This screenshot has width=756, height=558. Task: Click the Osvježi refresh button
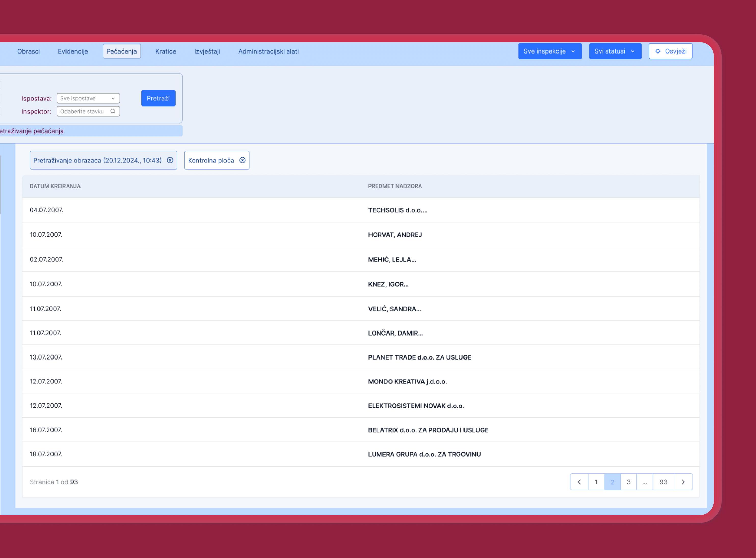click(670, 51)
